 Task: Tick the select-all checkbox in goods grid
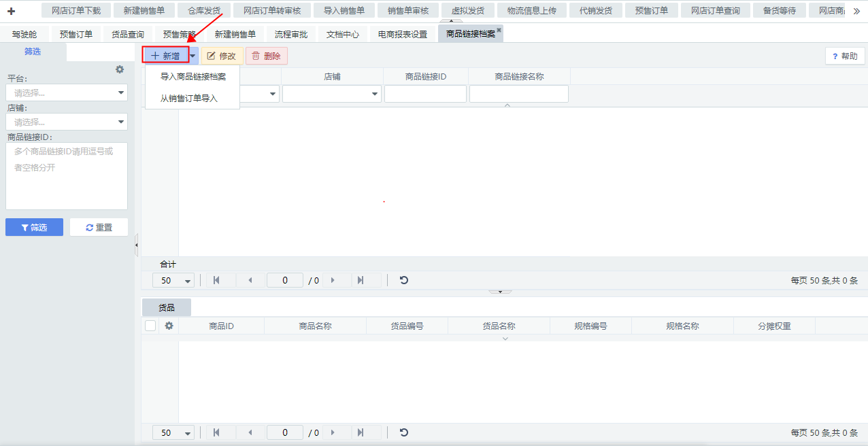(x=150, y=326)
